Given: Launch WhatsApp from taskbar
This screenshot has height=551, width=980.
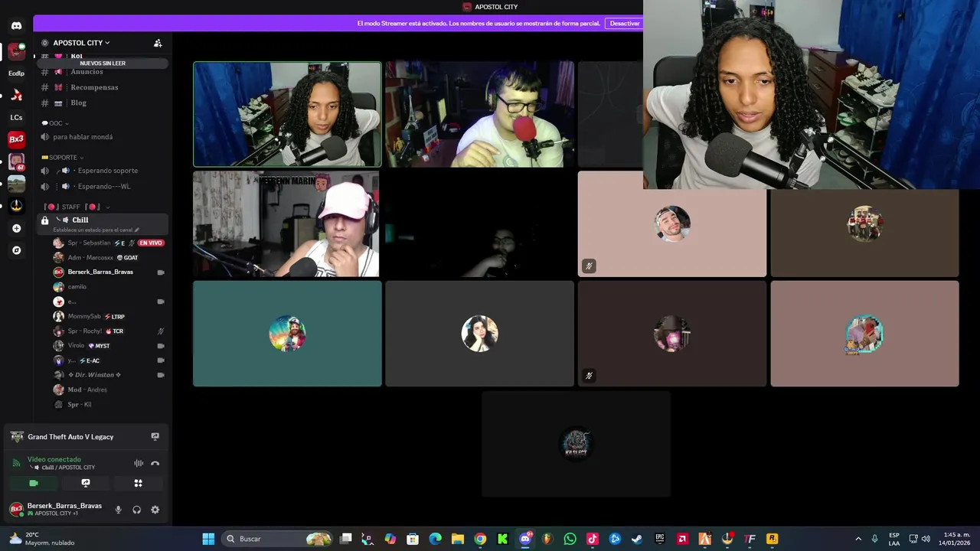Looking at the screenshot, I should (570, 539).
